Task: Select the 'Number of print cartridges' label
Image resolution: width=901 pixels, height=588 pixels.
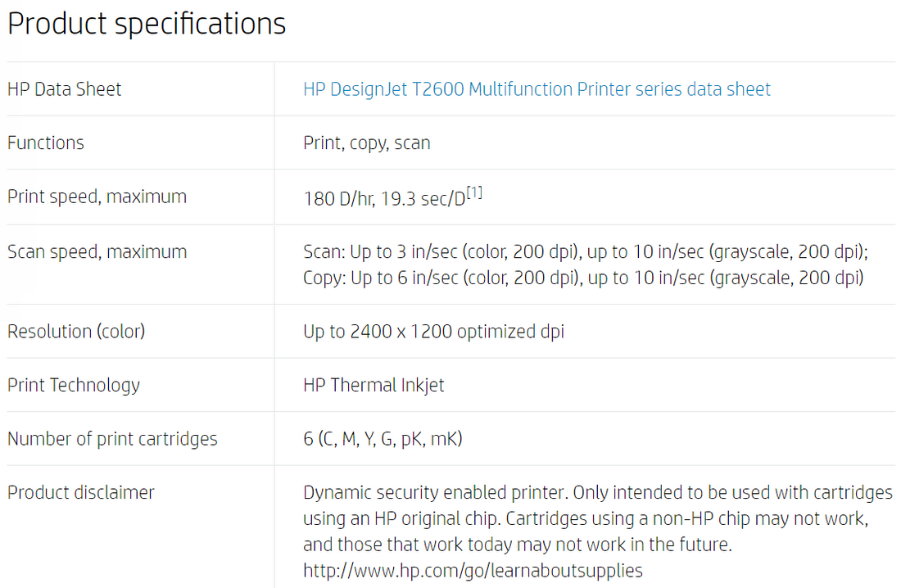Action: pyautogui.click(x=112, y=439)
